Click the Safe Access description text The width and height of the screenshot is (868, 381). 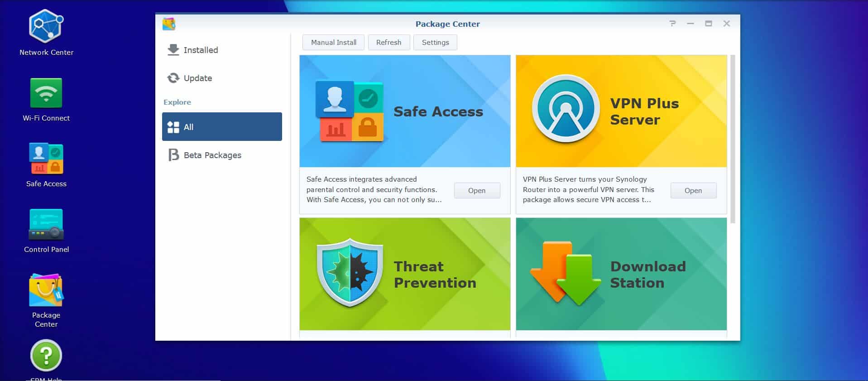(x=374, y=189)
